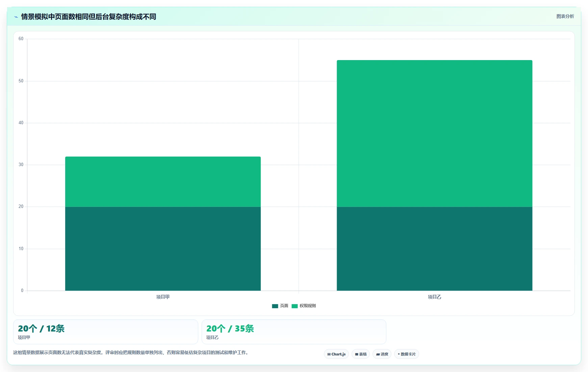
Task: Click the 图表分析 label in the header
Action: (x=565, y=16)
